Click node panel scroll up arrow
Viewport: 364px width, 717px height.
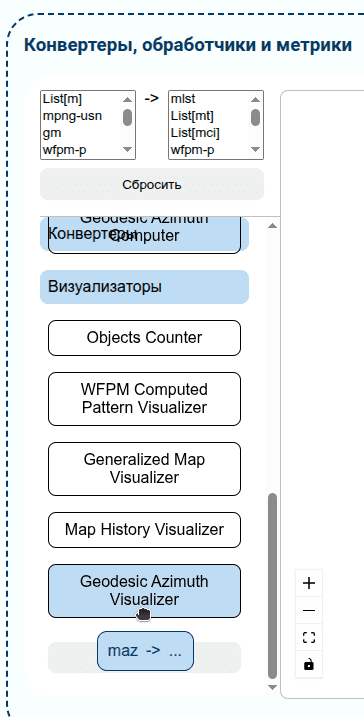273,225
